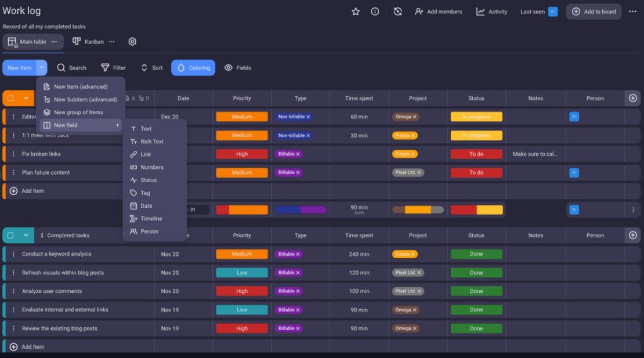
Task: Click Add members
Action: [438, 12]
